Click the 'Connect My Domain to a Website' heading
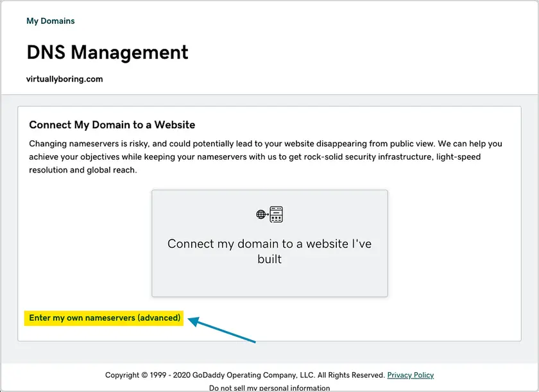Image resolution: width=539 pixels, height=392 pixels. tap(112, 124)
